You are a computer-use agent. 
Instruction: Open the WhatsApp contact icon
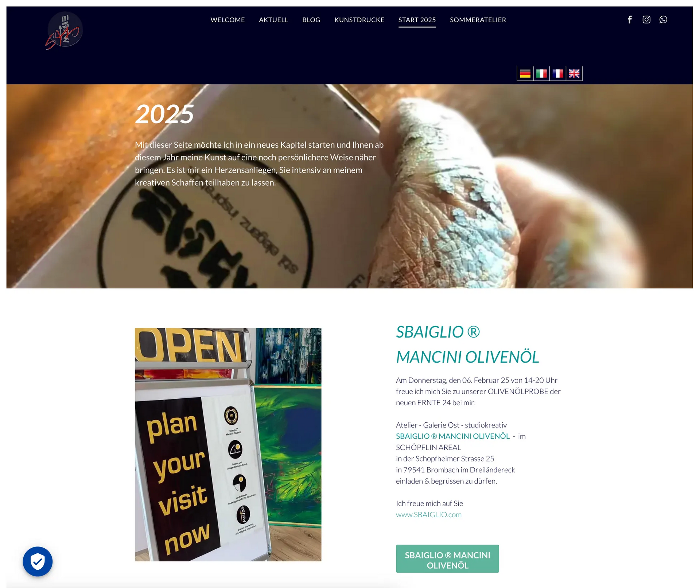coord(663,20)
